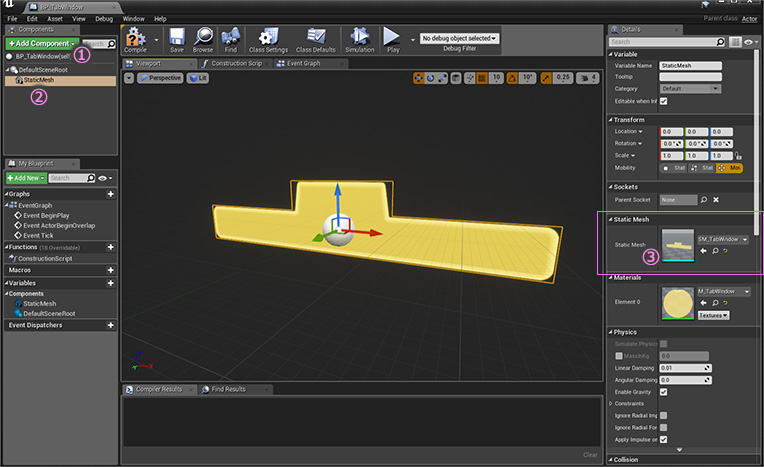The width and height of the screenshot is (764, 467).
Task: Click M_TabWindow material thumbnail
Action: pyautogui.click(x=678, y=303)
